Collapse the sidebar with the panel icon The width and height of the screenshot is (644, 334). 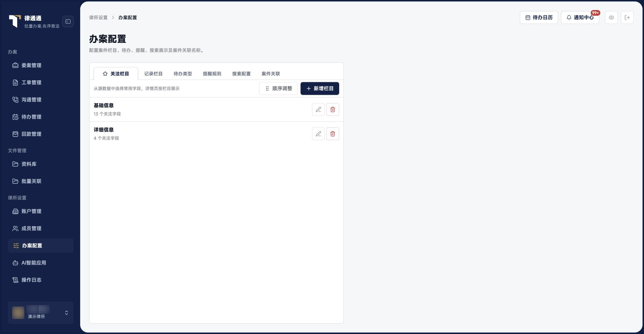pos(68,21)
